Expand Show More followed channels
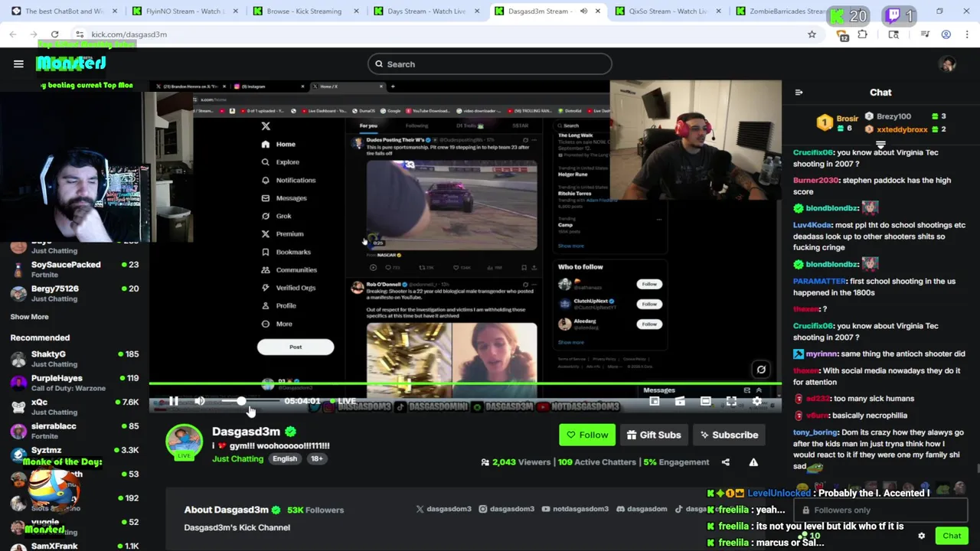This screenshot has width=980, height=551. pyautogui.click(x=29, y=317)
